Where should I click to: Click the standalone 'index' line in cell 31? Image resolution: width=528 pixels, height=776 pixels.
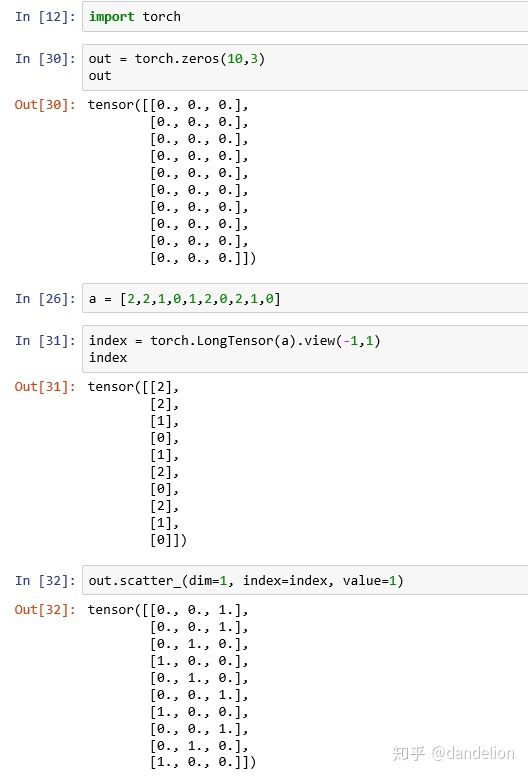coord(108,358)
